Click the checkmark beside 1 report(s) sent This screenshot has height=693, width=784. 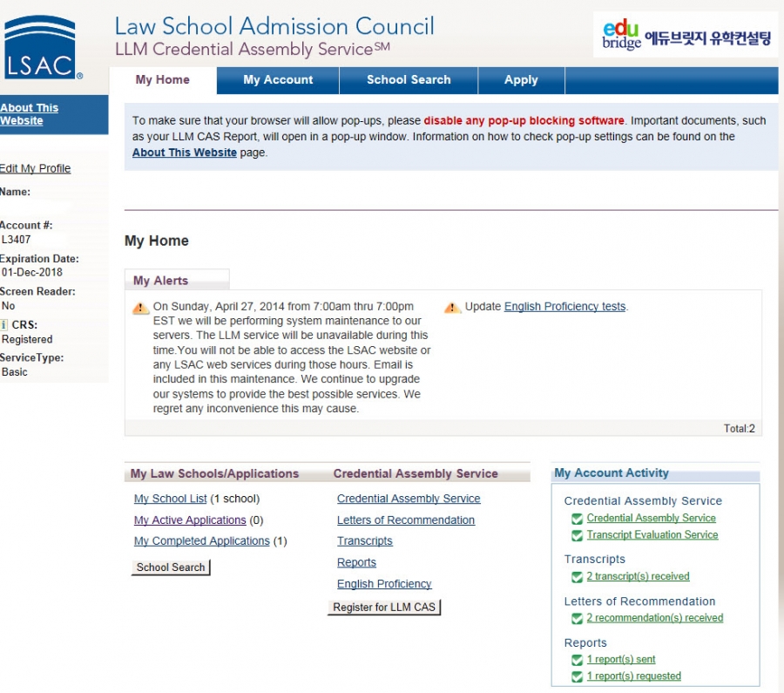pyautogui.click(x=578, y=659)
